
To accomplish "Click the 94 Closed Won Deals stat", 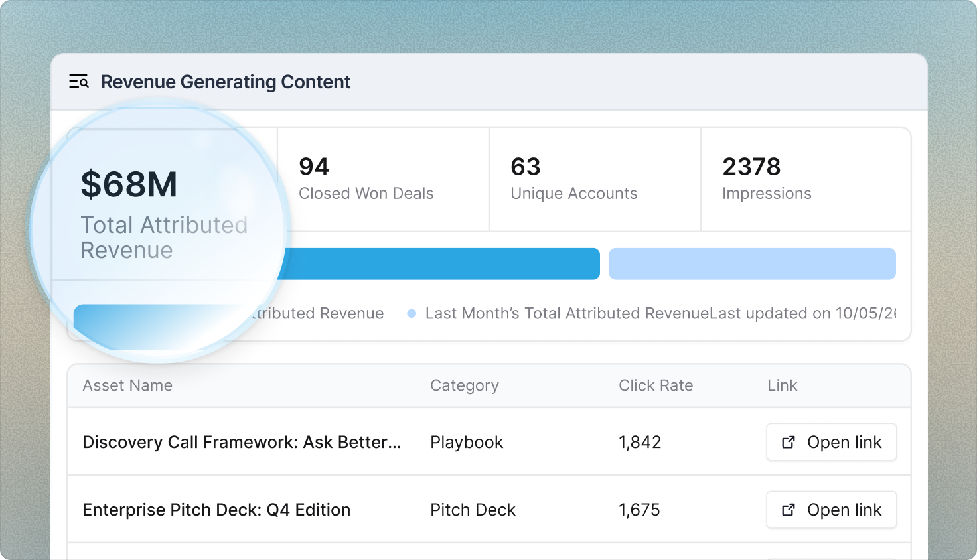I will pyautogui.click(x=383, y=179).
